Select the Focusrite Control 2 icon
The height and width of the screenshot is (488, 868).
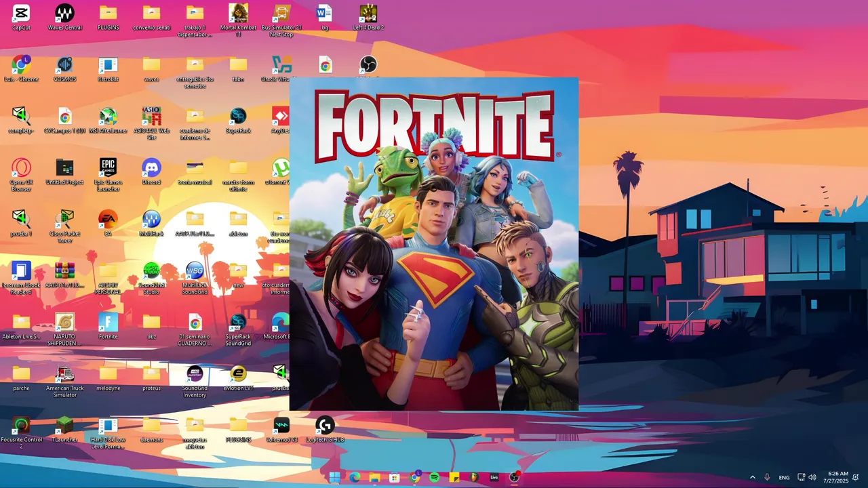[21, 432]
